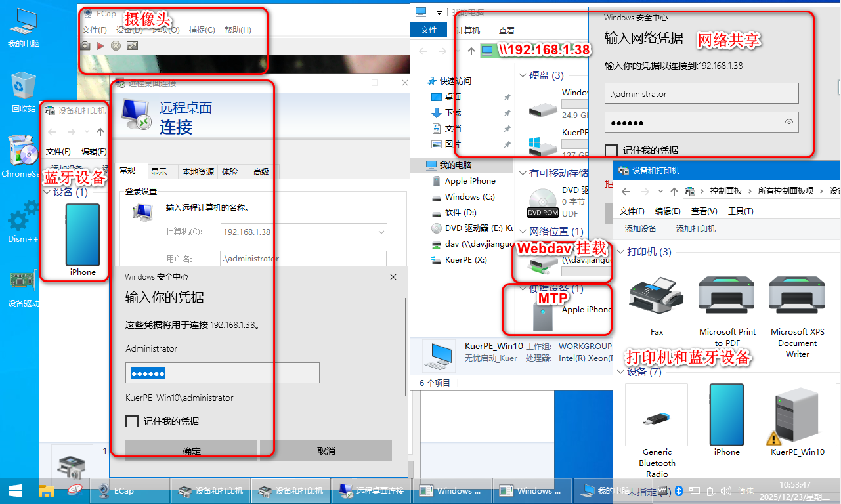This screenshot has width=841, height=504.
Task: Click 添加打印机 in Devices and Printers
Action: [x=695, y=229]
